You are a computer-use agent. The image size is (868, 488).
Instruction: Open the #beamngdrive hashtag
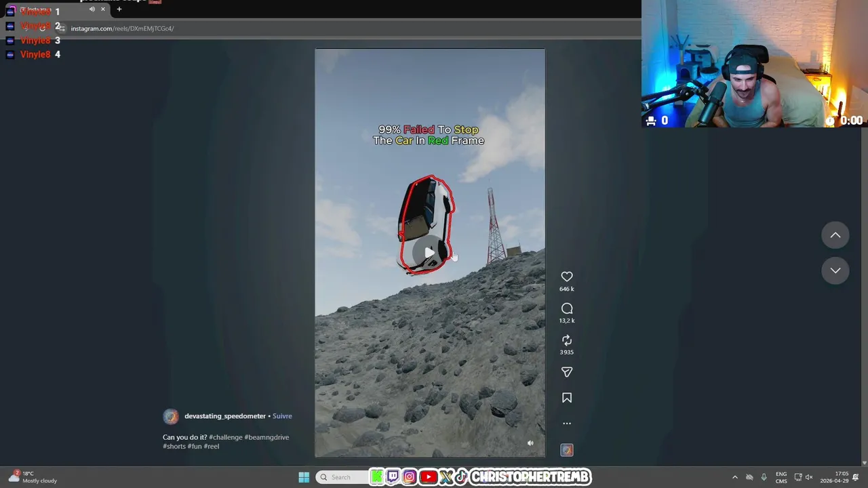267,437
